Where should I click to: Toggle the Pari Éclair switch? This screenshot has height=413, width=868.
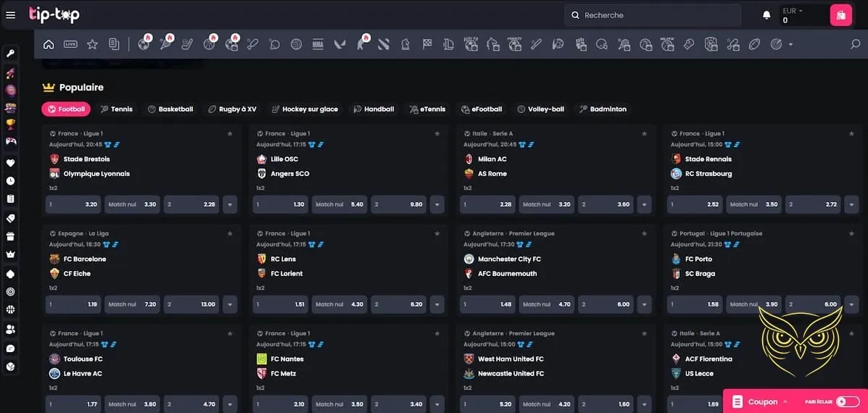(x=847, y=401)
